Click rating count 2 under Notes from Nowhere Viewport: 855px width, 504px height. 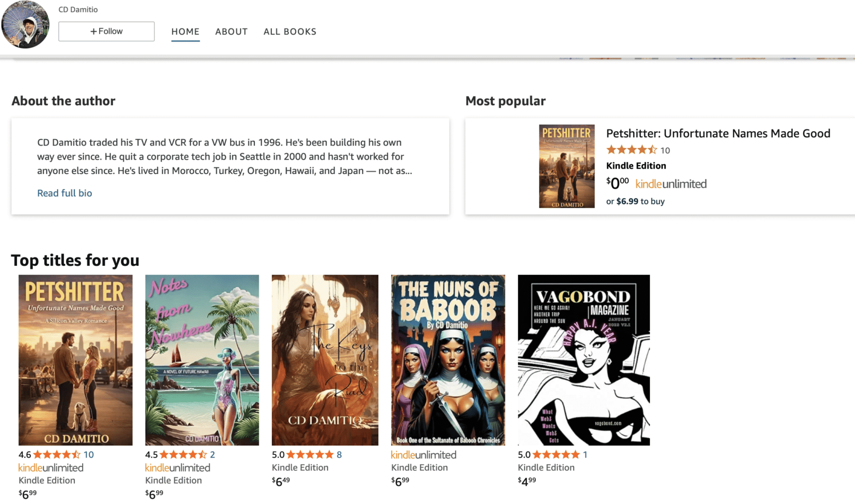click(x=212, y=454)
